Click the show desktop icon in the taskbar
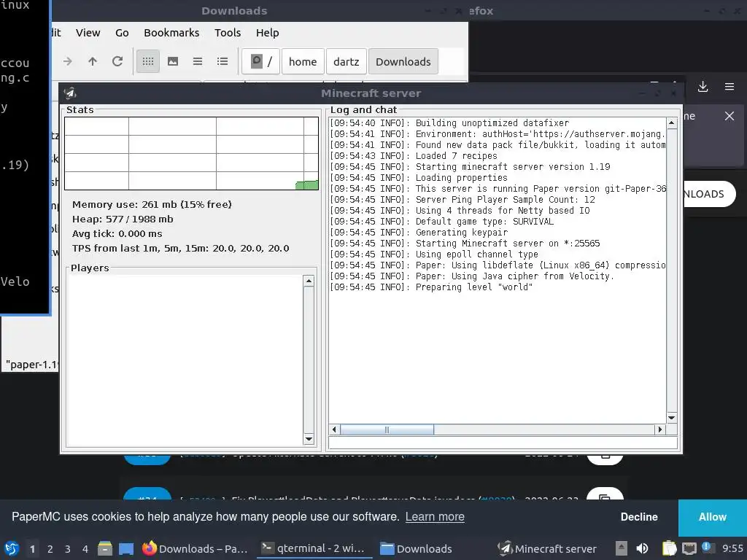Screen dimensions: 747x560 point(126,549)
